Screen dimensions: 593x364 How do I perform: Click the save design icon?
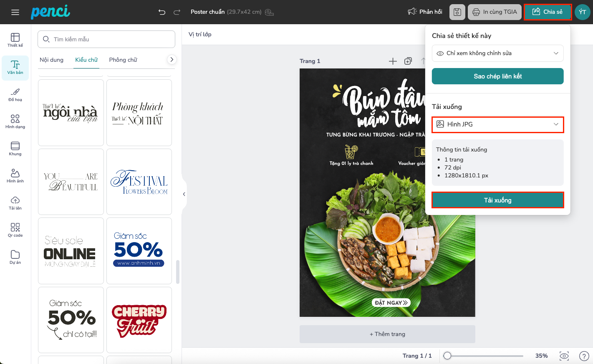pos(457,12)
